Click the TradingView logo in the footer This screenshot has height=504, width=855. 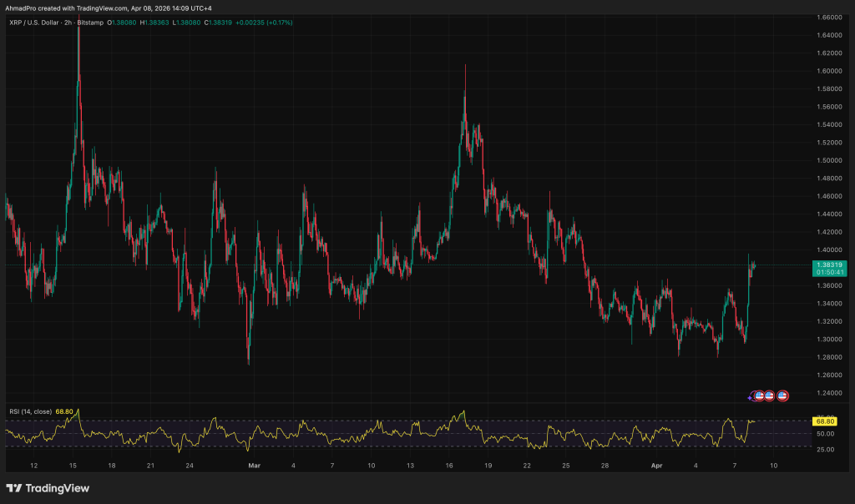click(x=48, y=488)
